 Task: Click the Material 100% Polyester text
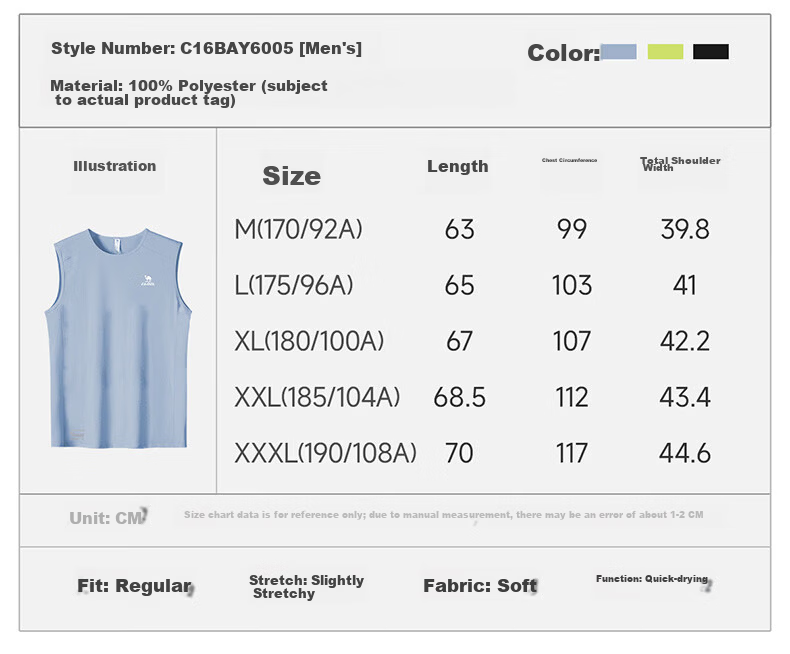(189, 93)
